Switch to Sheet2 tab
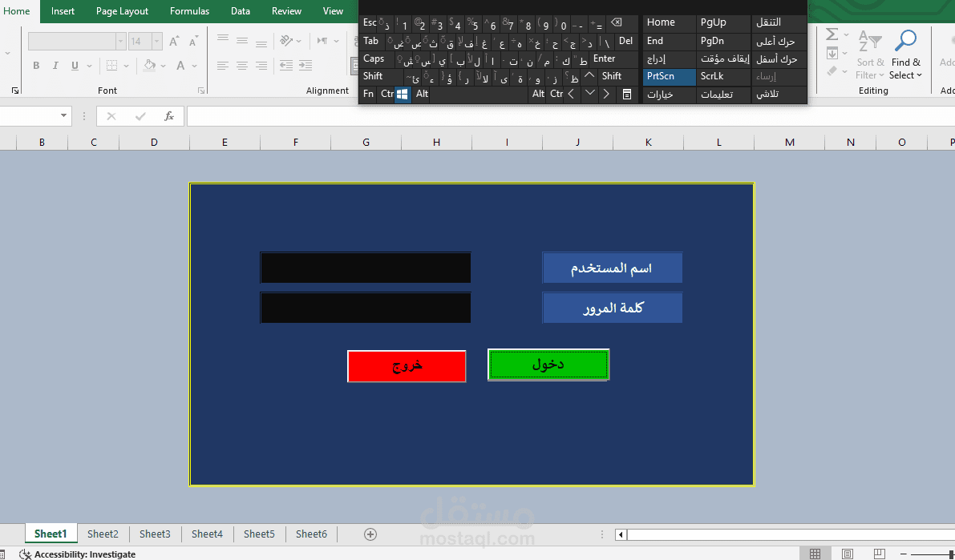955x560 pixels. click(103, 534)
